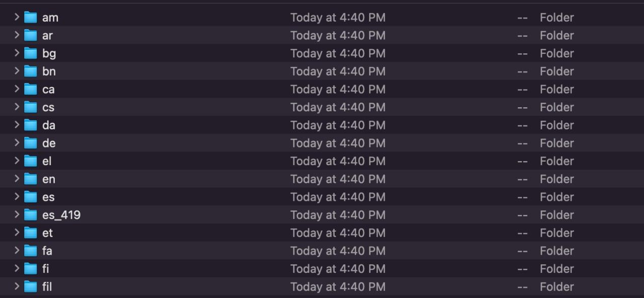Select the 'bg' folder icon

pyautogui.click(x=31, y=53)
